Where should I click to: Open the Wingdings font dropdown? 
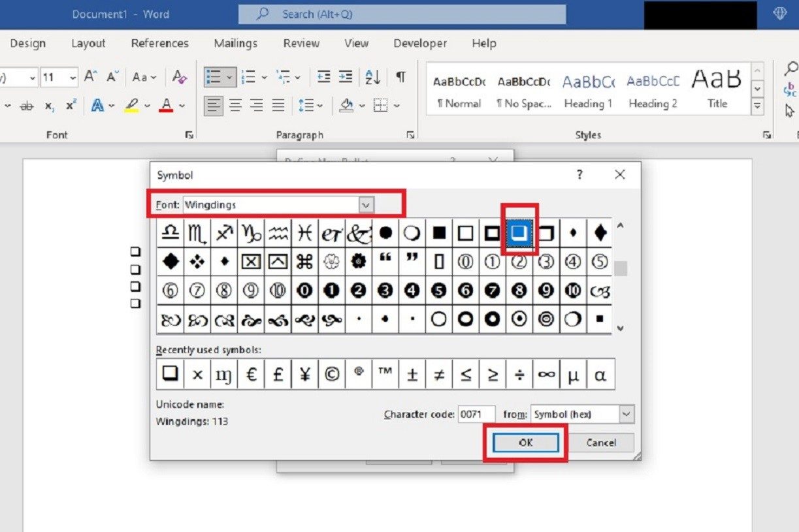pyautogui.click(x=366, y=204)
